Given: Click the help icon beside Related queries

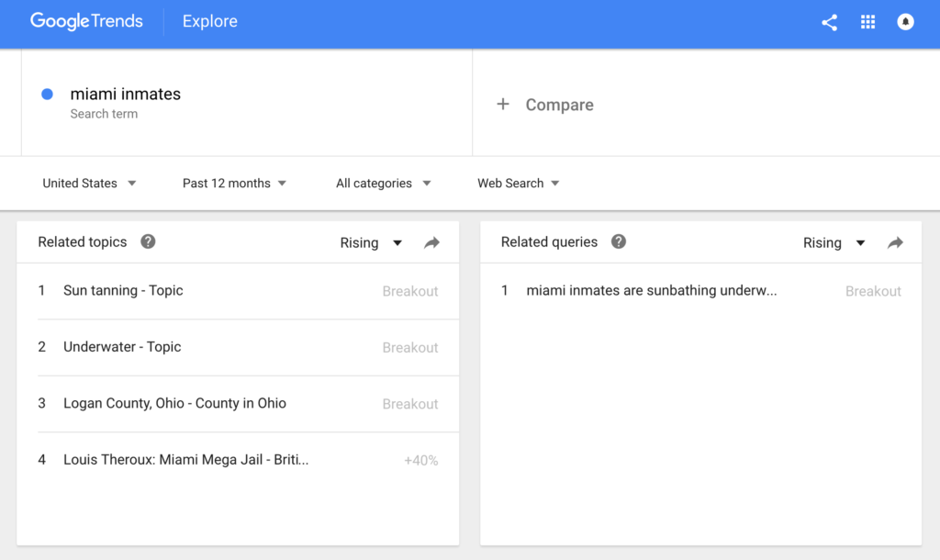Looking at the screenshot, I should 619,241.
